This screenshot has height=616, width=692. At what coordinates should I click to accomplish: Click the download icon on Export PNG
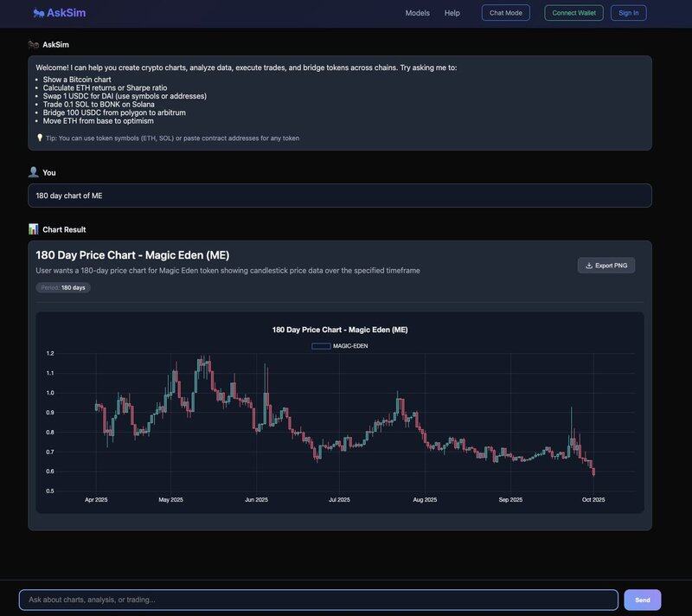click(589, 266)
